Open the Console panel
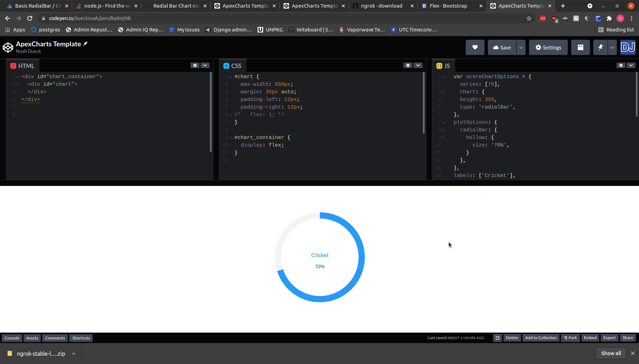Screen dimensions: 639x364 coord(11,338)
